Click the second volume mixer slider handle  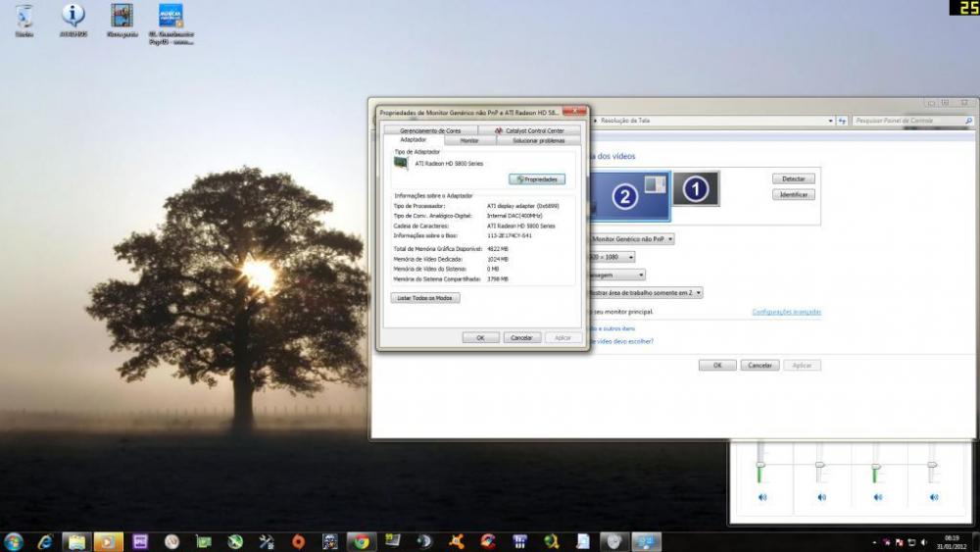[819, 465]
